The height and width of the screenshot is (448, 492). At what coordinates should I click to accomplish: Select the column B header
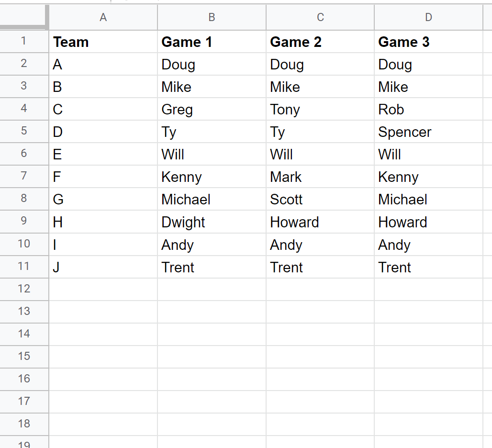point(212,17)
